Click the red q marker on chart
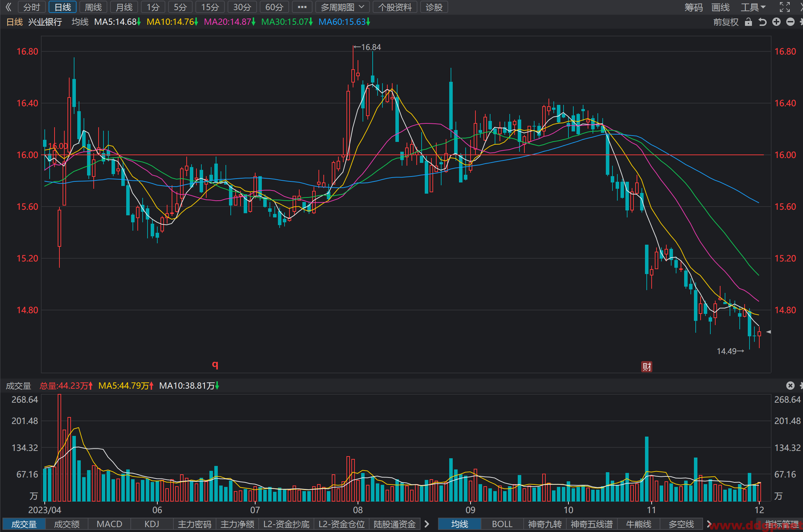The image size is (803, 532). (x=215, y=365)
